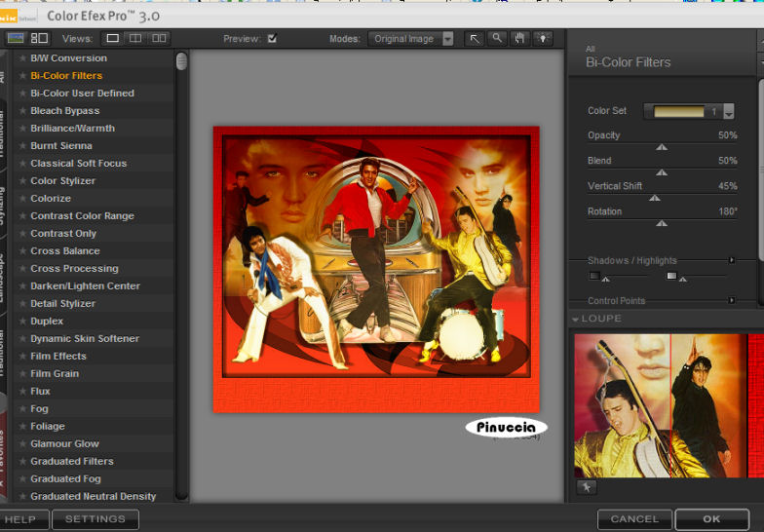Click the HELP button
This screenshot has height=532, width=764.
(x=23, y=519)
